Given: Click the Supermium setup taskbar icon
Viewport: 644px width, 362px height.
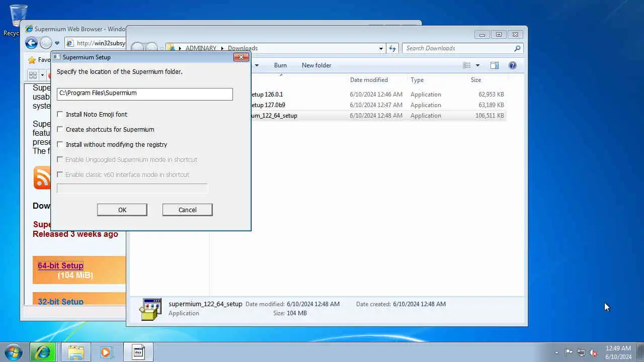Looking at the screenshot, I should [139, 352].
